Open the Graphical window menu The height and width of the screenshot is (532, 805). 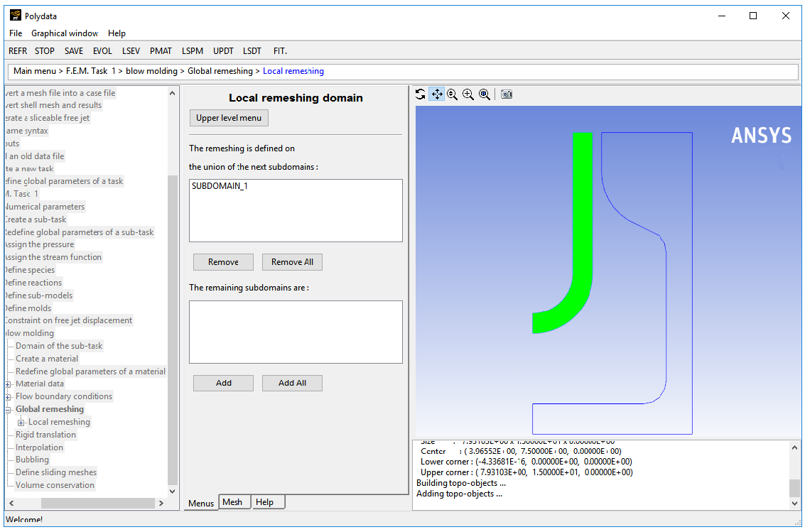pos(65,33)
